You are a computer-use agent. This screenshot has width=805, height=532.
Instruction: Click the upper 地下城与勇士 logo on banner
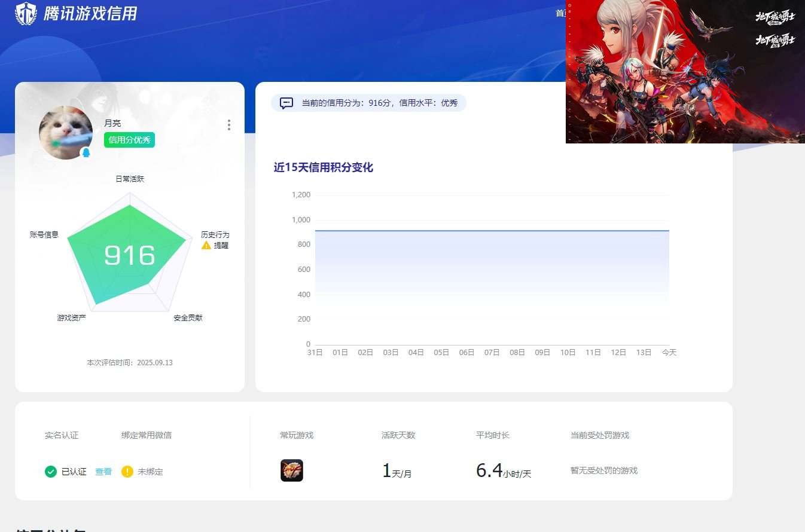(775, 17)
